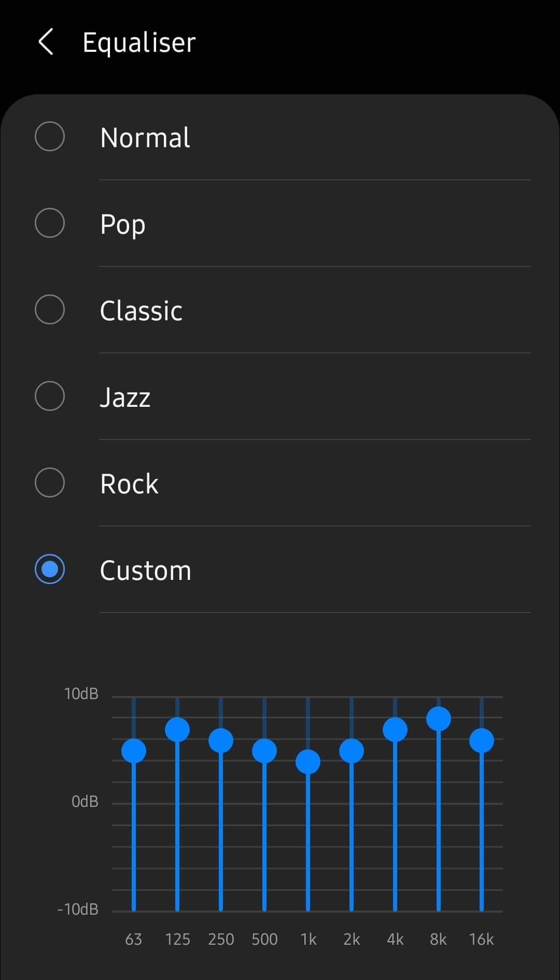Viewport: 560px width, 980px height.
Task: Tap the back arrow icon
Action: pyautogui.click(x=46, y=42)
